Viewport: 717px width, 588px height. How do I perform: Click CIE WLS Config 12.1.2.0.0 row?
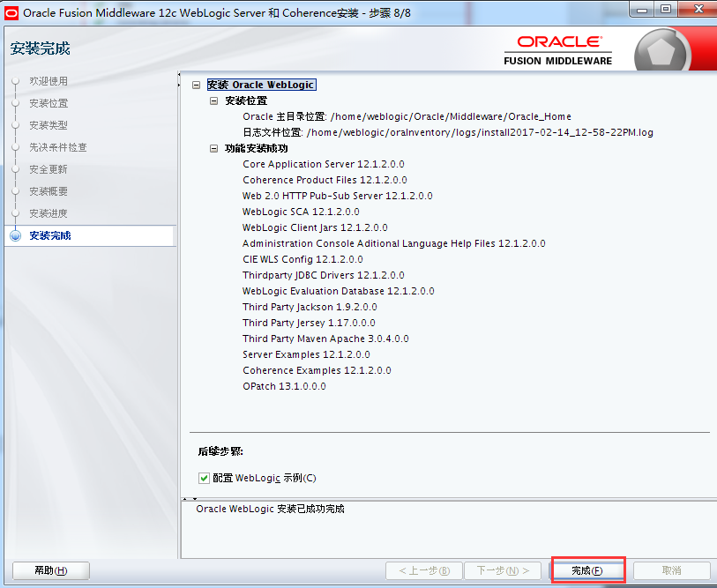click(x=302, y=259)
